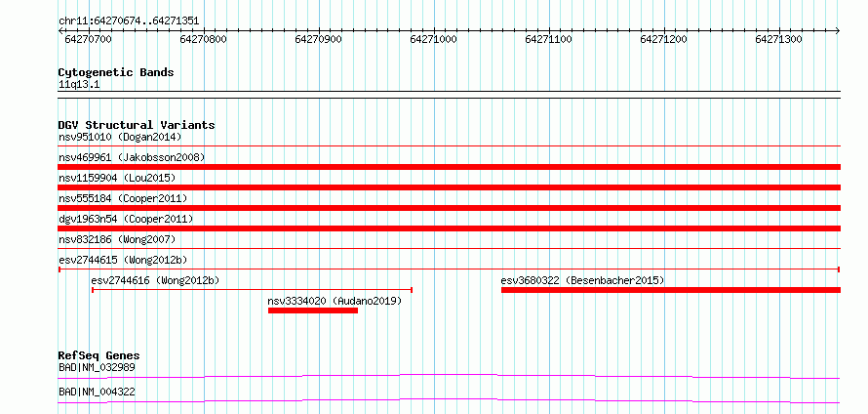Click the thick red bar under nsv1159904

[449, 187]
